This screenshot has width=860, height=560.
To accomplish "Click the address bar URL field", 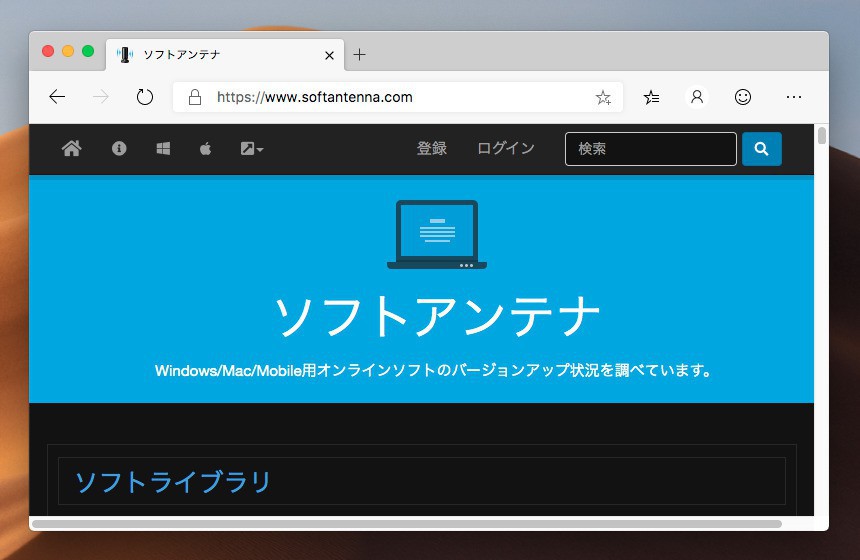I will click(398, 97).
